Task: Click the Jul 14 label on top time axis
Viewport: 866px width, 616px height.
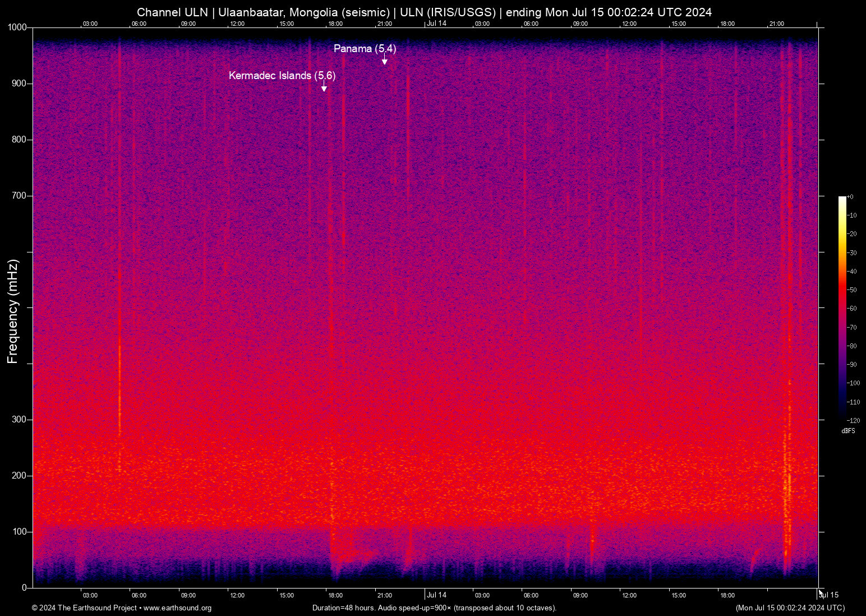Action: click(x=436, y=24)
